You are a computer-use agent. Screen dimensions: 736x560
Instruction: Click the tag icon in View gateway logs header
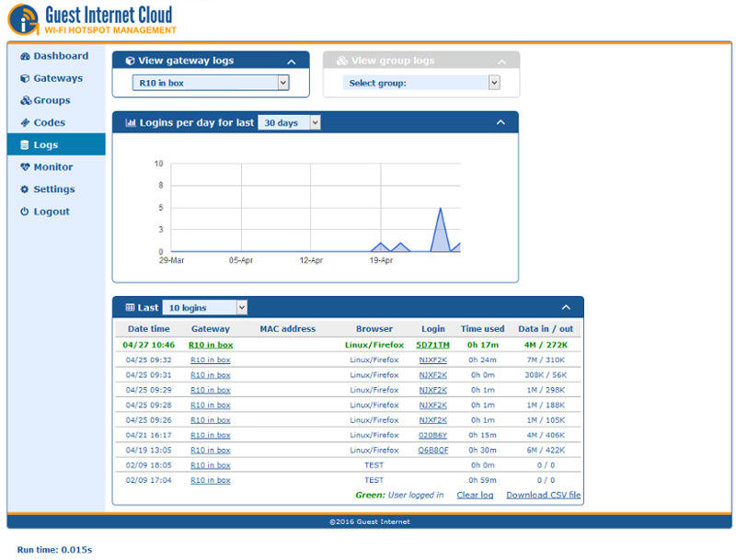(132, 60)
